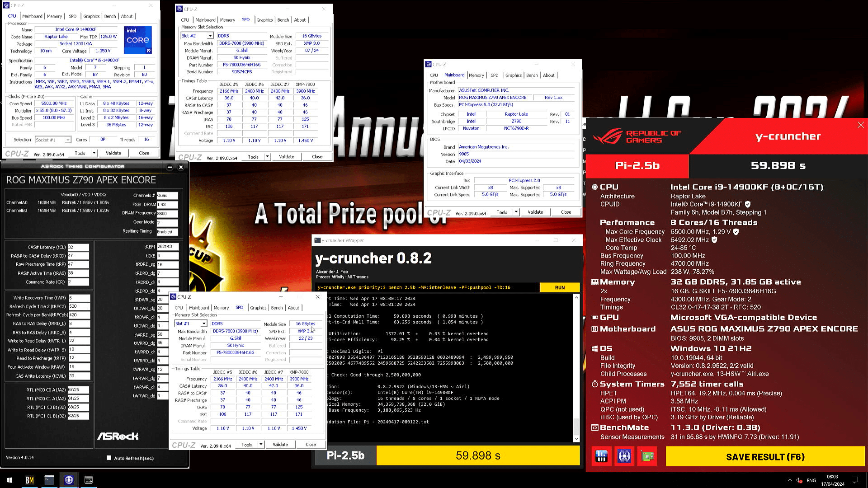Click the tREFI value field
The height and width of the screenshot is (488, 868).
[168, 247]
